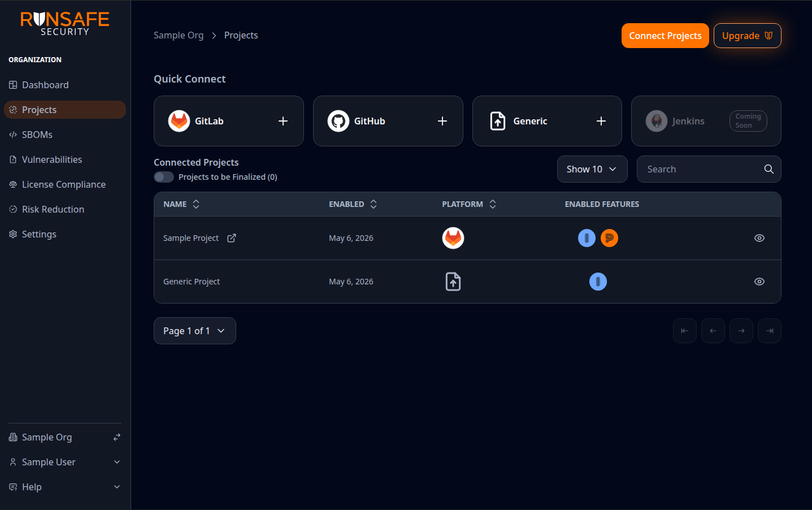Click the Generic file upload icon in Quick Connect
812x510 pixels.
[x=498, y=121]
